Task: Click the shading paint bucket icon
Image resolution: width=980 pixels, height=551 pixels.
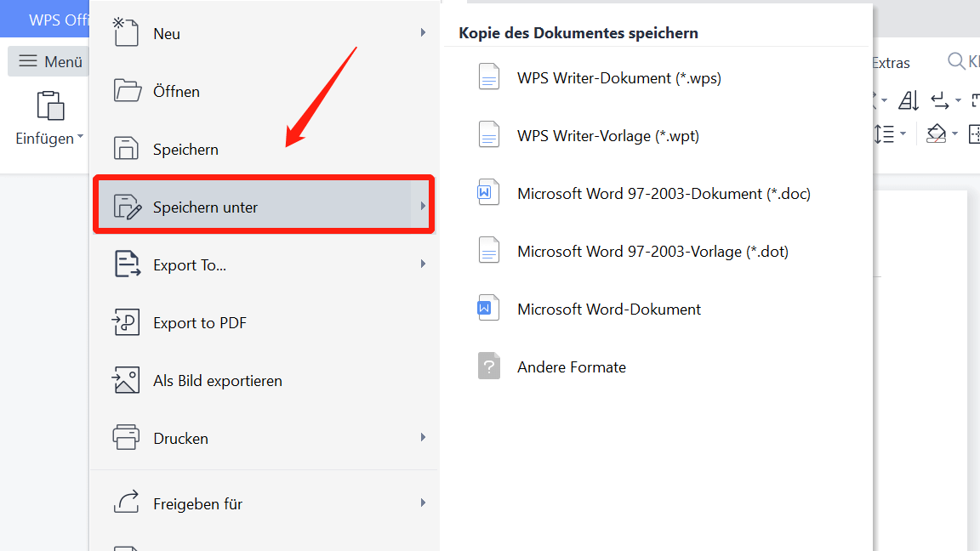Action: click(936, 134)
